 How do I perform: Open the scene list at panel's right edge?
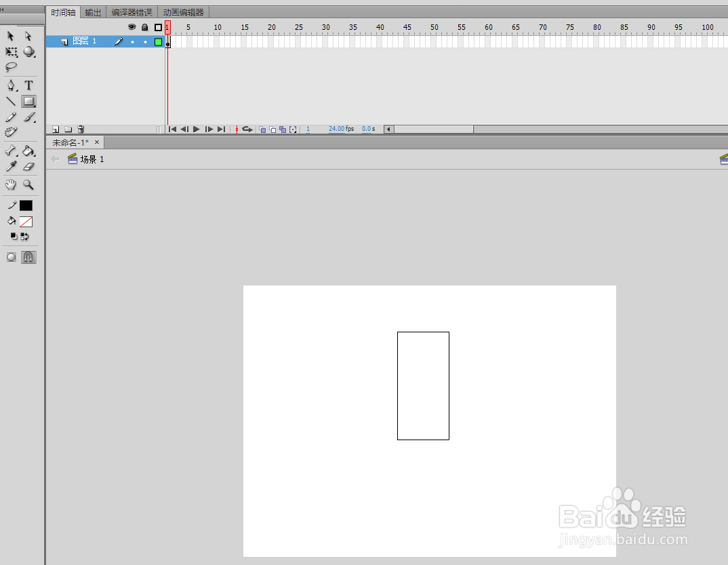(x=723, y=159)
